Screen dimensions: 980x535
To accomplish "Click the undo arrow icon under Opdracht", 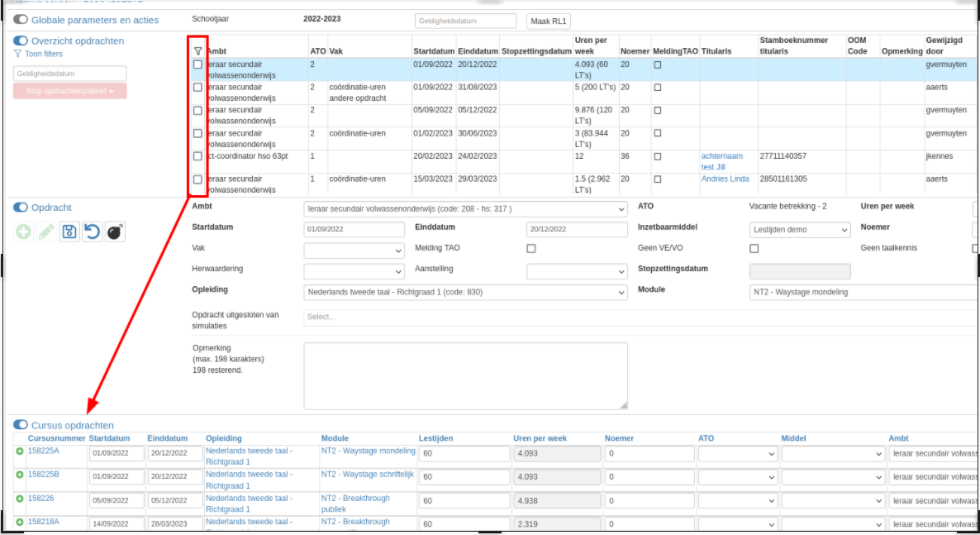I will (92, 232).
